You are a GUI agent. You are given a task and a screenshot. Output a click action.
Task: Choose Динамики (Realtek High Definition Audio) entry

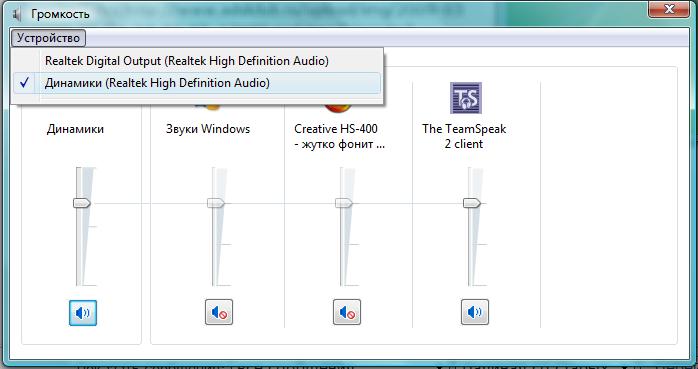[196, 83]
